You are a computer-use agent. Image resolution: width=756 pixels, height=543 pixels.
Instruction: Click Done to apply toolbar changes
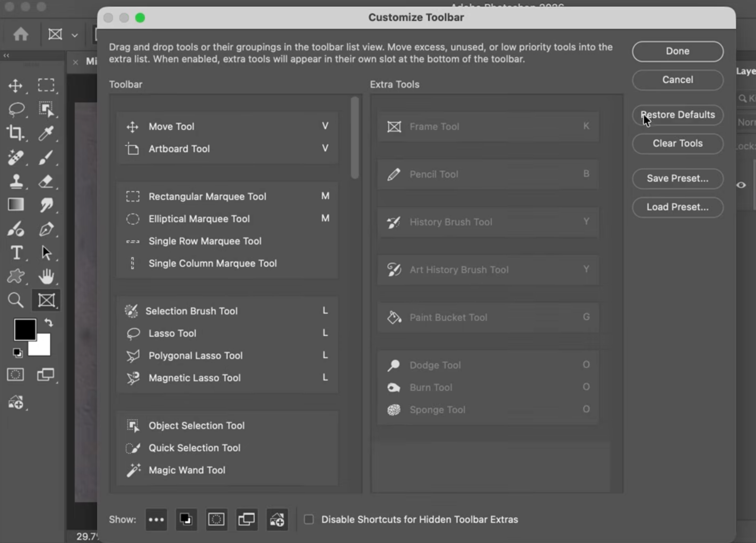tap(677, 51)
